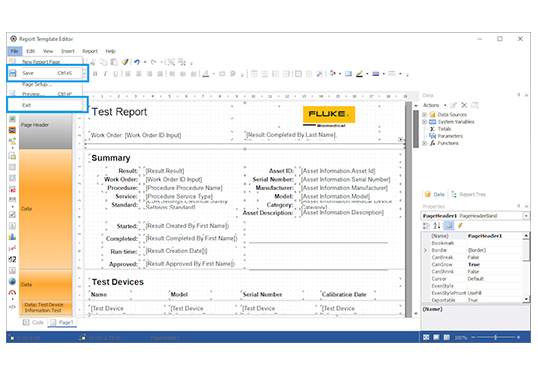
Task: Click the zoom slider handle in status bar
Action: (495, 337)
